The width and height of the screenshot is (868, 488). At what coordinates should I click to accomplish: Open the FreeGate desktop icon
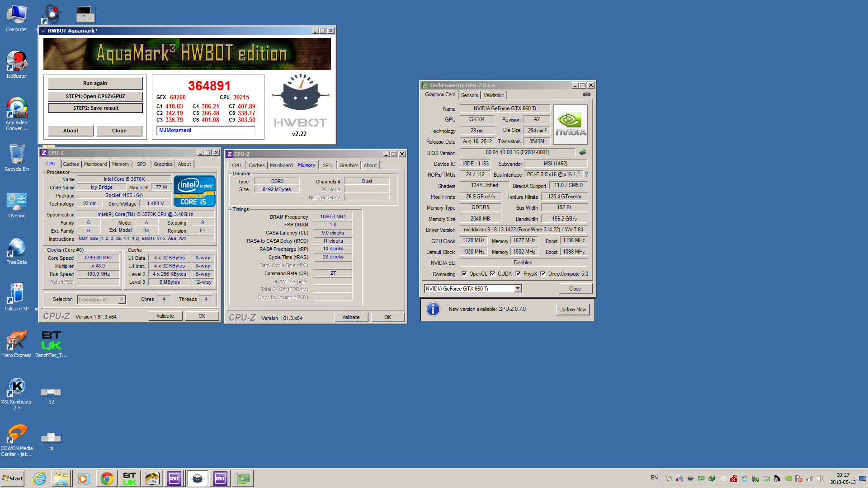pos(17,250)
